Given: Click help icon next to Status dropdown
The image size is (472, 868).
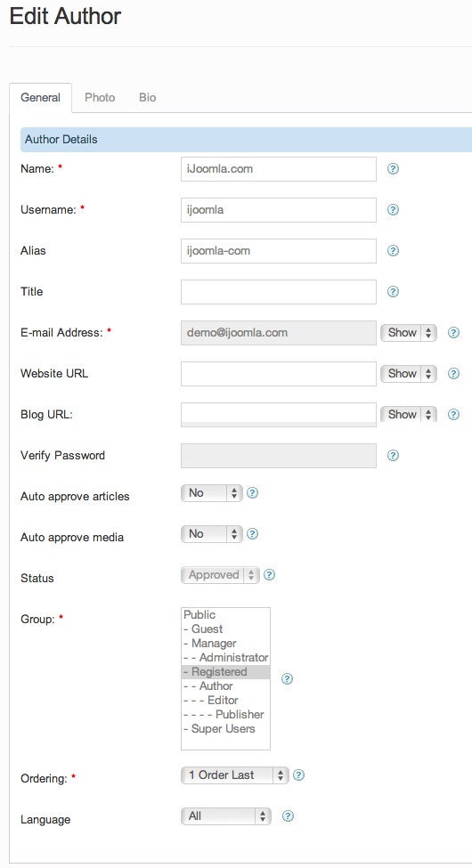Looking at the screenshot, I should pos(269,575).
